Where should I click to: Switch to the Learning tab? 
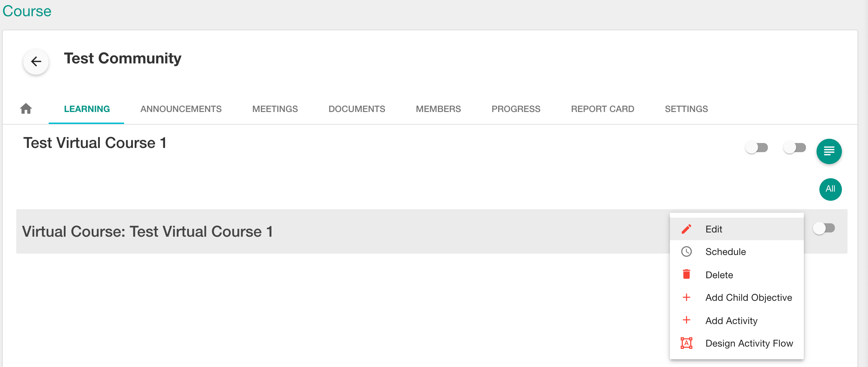pyautogui.click(x=87, y=109)
